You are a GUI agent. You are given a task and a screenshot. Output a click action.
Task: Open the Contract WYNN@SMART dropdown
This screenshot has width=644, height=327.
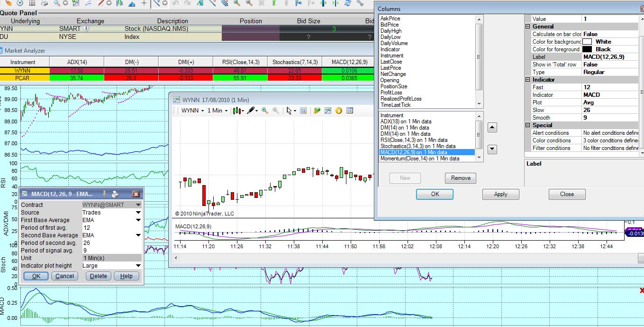click(138, 205)
